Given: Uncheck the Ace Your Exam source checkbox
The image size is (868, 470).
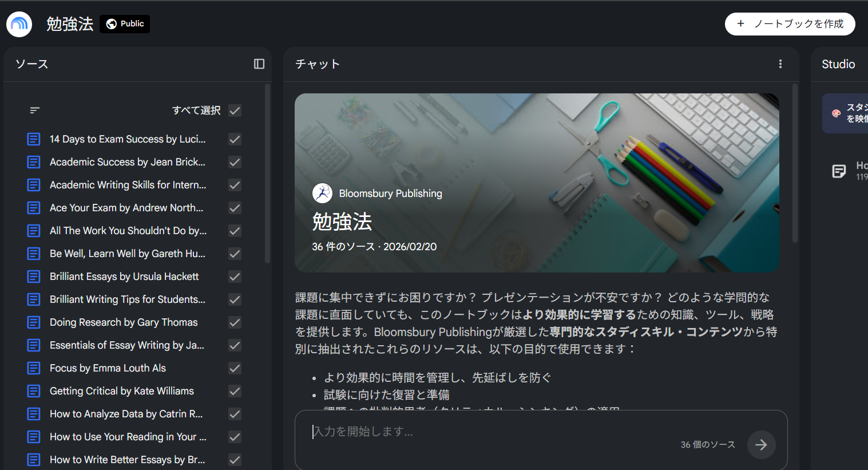Looking at the screenshot, I should pyautogui.click(x=235, y=208).
